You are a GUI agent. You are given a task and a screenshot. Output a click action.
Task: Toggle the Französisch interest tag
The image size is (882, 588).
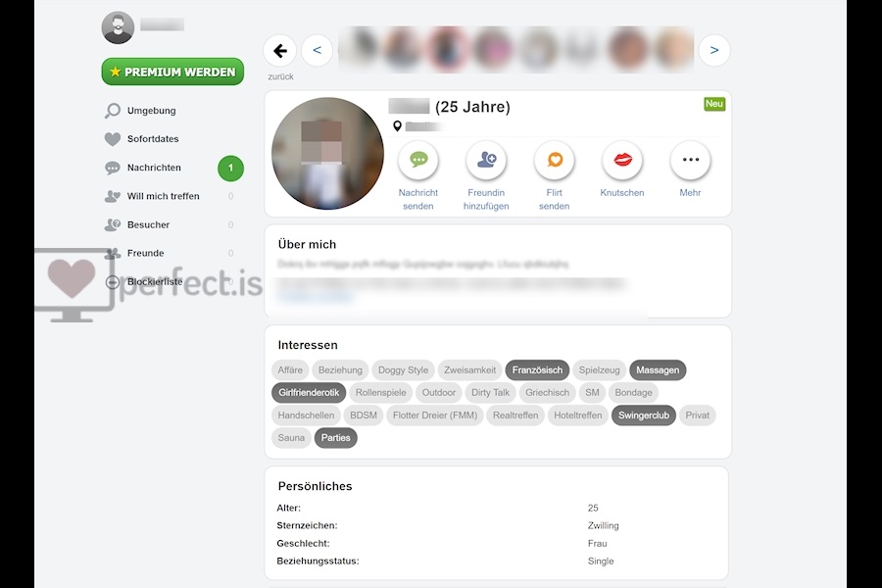(x=537, y=370)
